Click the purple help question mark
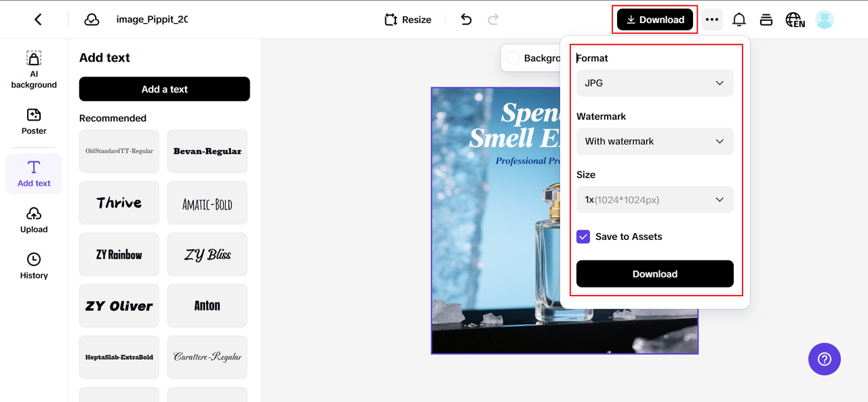 click(824, 359)
